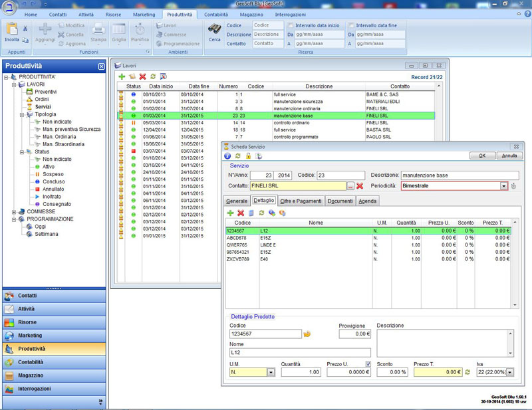
Task: Click the Annulla button
Action: (509, 155)
